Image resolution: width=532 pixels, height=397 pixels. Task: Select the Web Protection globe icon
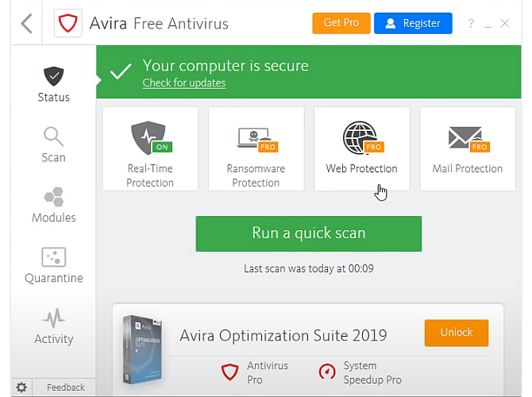click(361, 138)
